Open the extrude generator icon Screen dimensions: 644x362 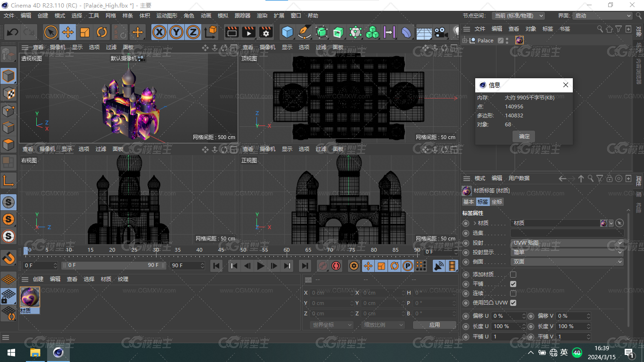click(x=338, y=32)
